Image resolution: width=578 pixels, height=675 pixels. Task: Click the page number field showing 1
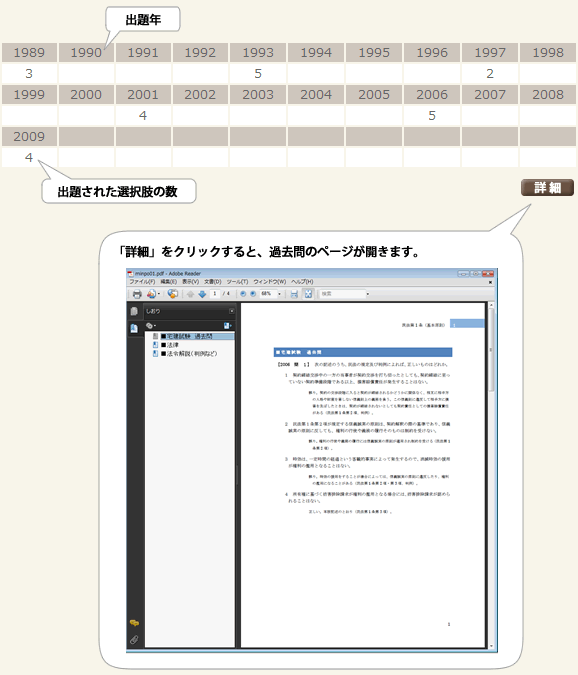pos(215,294)
